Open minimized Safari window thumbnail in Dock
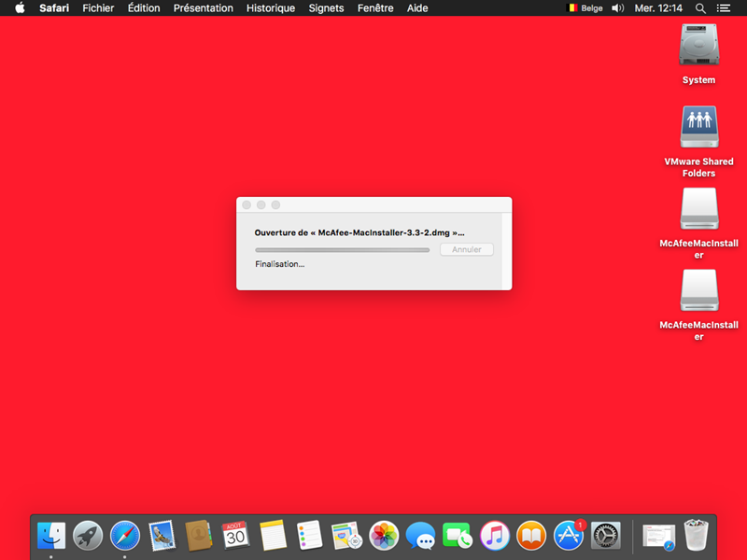The width and height of the screenshot is (747, 560). 659,536
